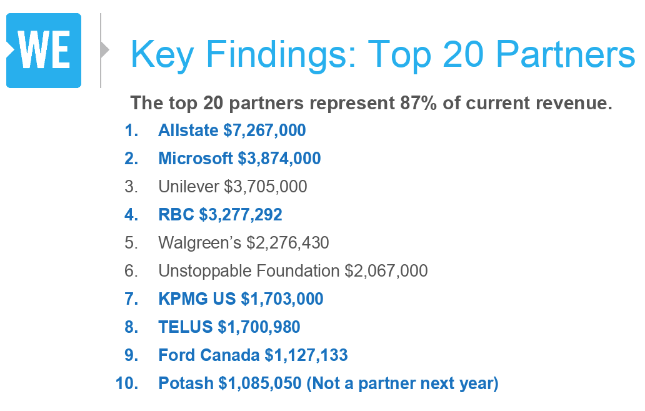The width and height of the screenshot is (645, 411).
Task: Click list number 1 beside Allstate
Action: 131,130
